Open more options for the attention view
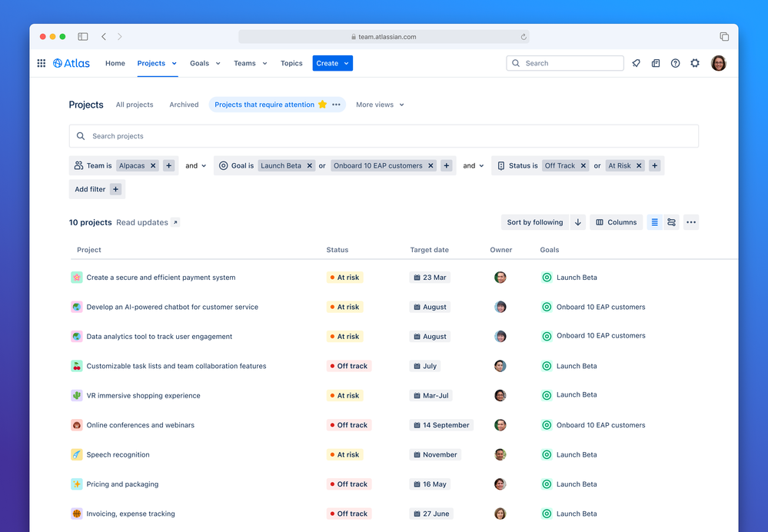 [x=336, y=105]
